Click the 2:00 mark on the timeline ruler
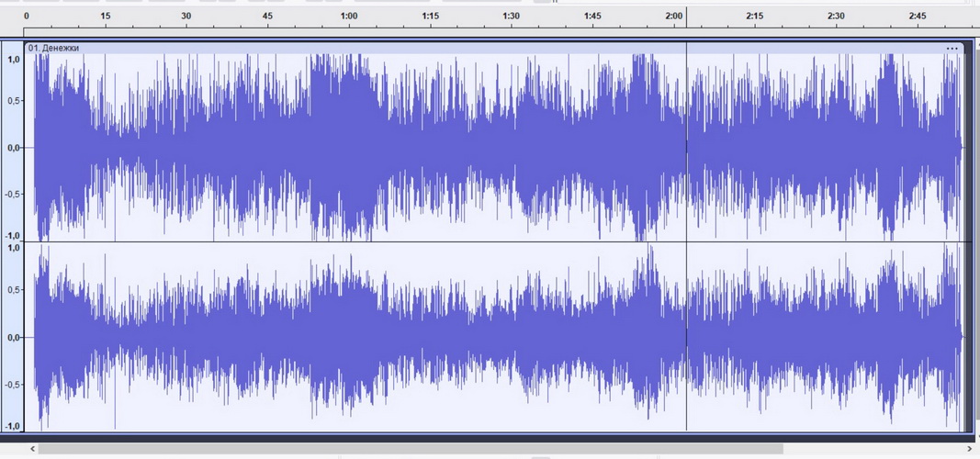The height and width of the screenshot is (459, 980). click(674, 17)
